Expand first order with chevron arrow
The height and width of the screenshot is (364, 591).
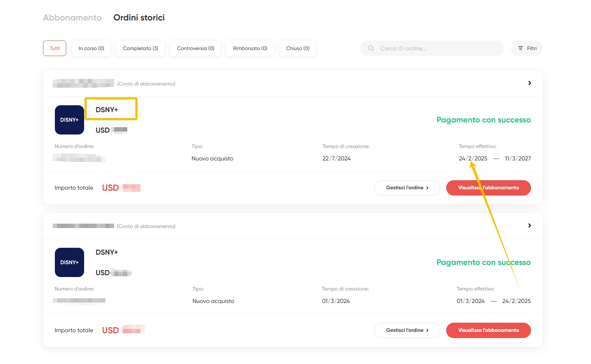tap(530, 83)
